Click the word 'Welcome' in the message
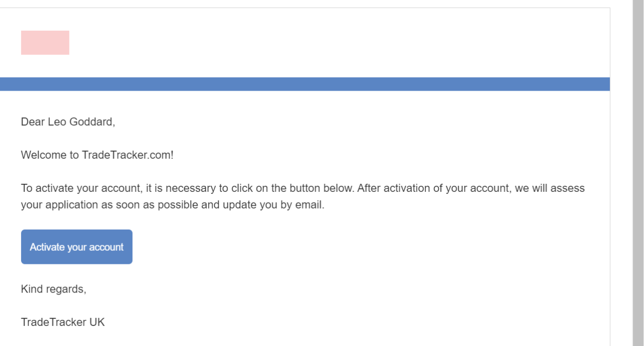 pos(43,155)
